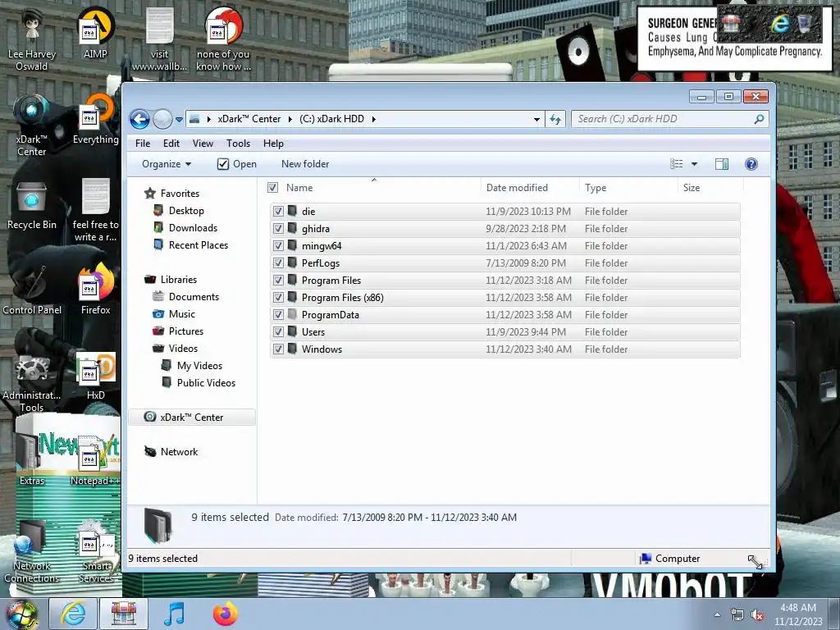Show hidden tray icons arrow
This screenshot has height=630, width=840.
pos(717,614)
